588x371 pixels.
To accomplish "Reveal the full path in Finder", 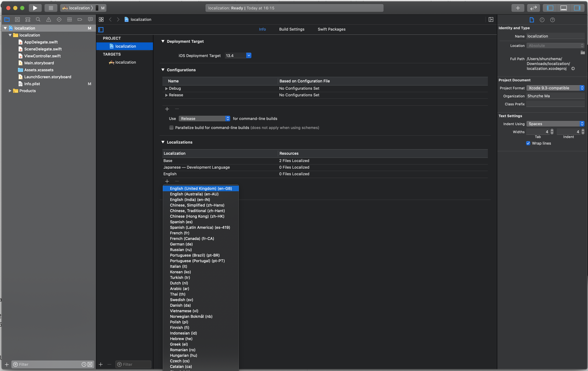I will click(573, 69).
